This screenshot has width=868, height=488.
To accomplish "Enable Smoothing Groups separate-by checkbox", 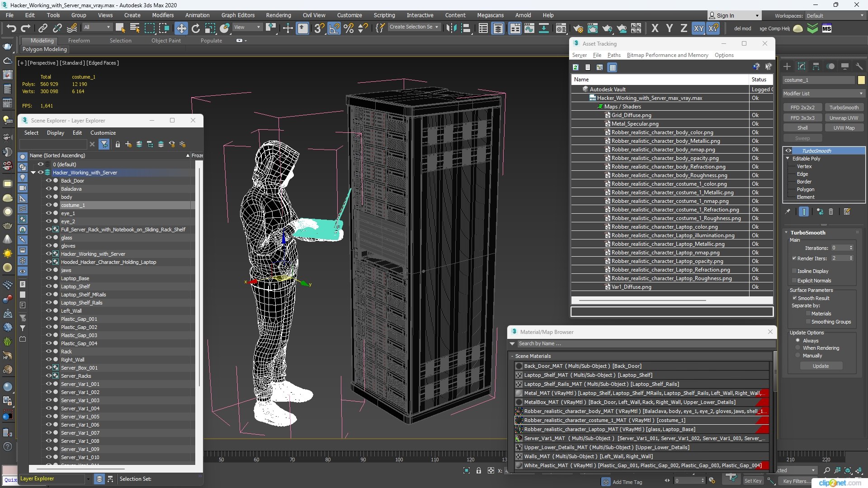I will [x=808, y=322].
